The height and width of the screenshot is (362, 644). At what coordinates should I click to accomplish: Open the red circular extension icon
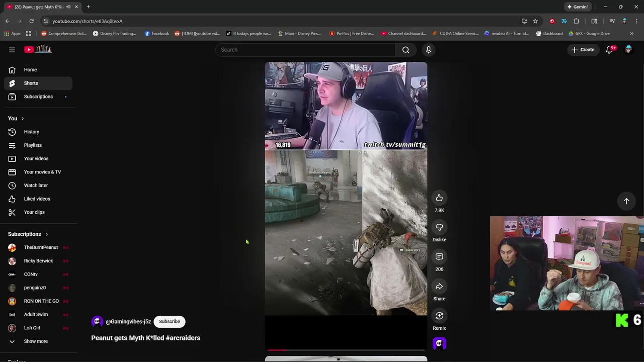click(552, 21)
